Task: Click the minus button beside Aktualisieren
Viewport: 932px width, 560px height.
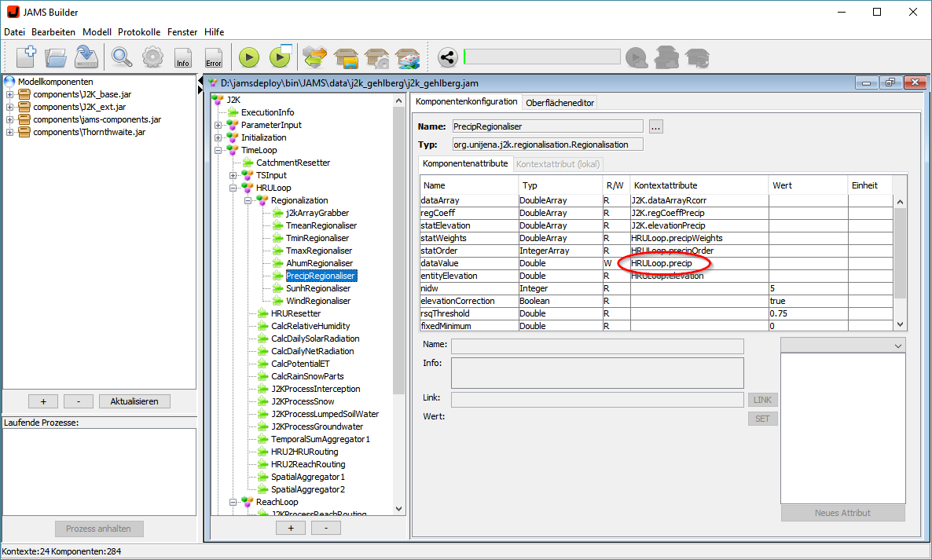Action: (x=79, y=401)
